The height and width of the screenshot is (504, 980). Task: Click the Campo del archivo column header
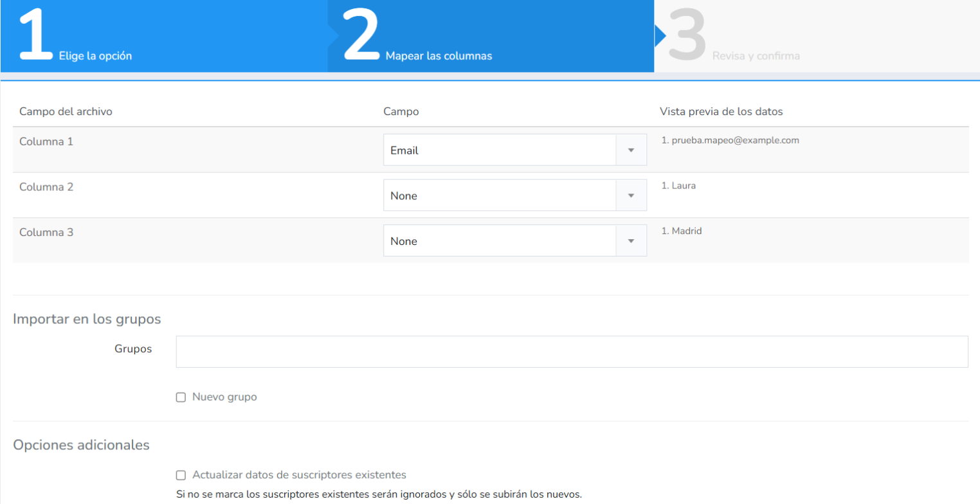point(66,111)
